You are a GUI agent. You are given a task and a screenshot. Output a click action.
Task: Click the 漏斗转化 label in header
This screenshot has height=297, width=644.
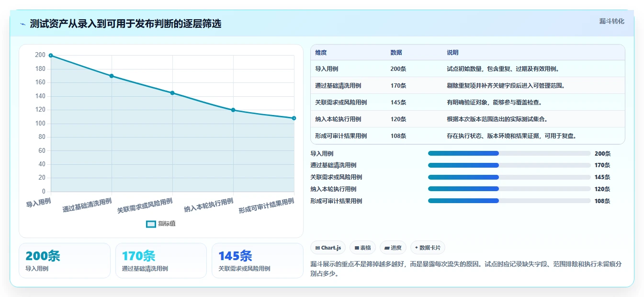pyautogui.click(x=611, y=21)
